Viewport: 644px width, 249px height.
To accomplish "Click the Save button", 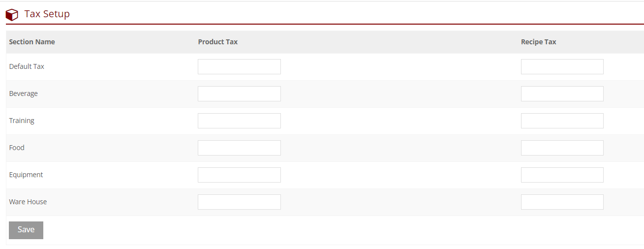I will [26, 230].
